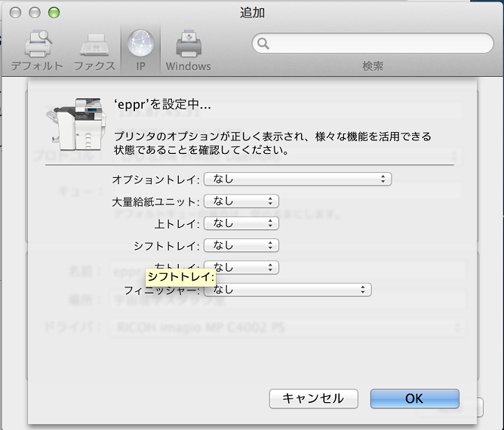Open the フィニッシャー dropdown
504x430 pixels.
[287, 290]
